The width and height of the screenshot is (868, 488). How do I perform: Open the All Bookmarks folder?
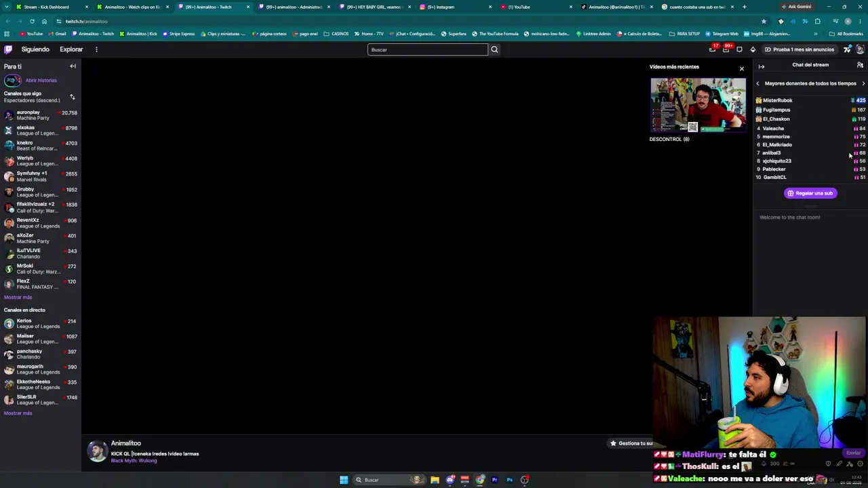[x=846, y=33]
